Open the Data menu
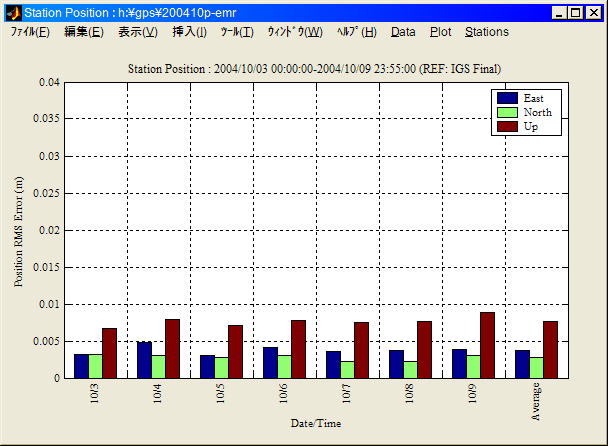 tap(403, 32)
